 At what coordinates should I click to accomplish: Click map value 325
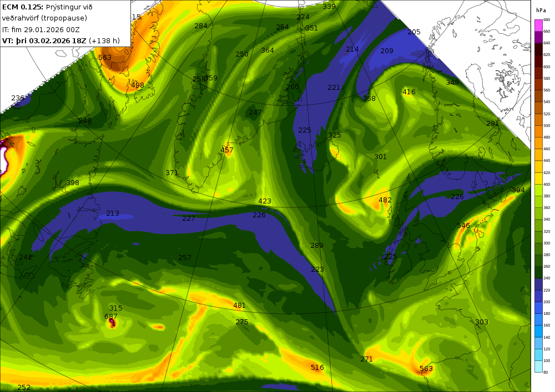tap(335, 135)
